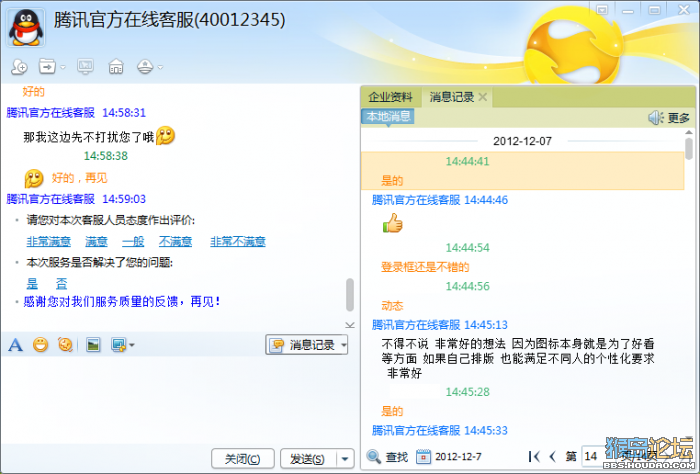Answer 是 to problem solved question

(x=32, y=283)
